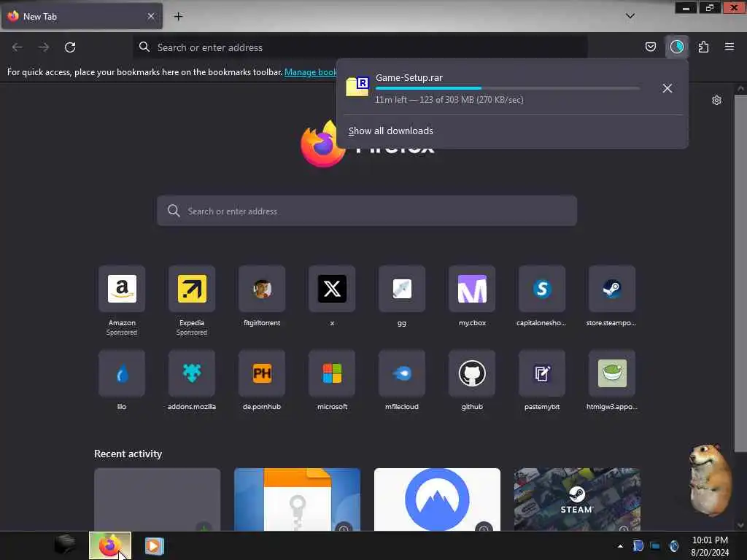Select the New Tab tab
747x560 pixels.
[x=82, y=16]
